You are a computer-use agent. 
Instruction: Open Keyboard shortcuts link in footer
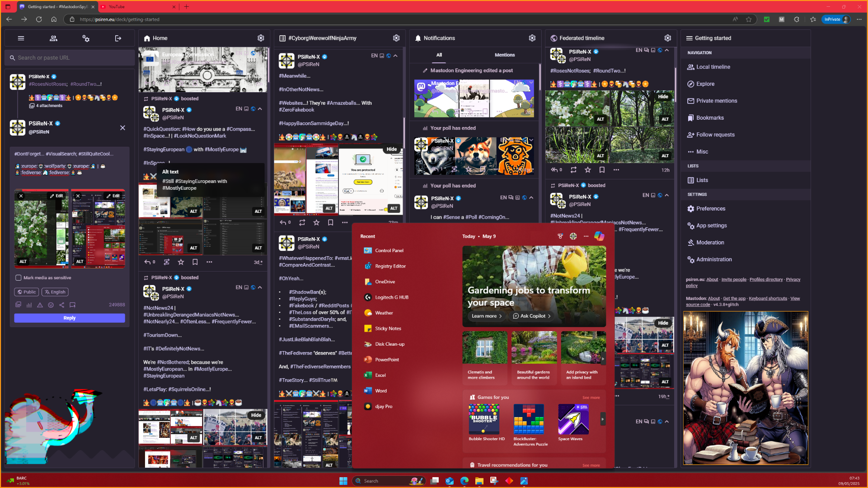(x=768, y=299)
